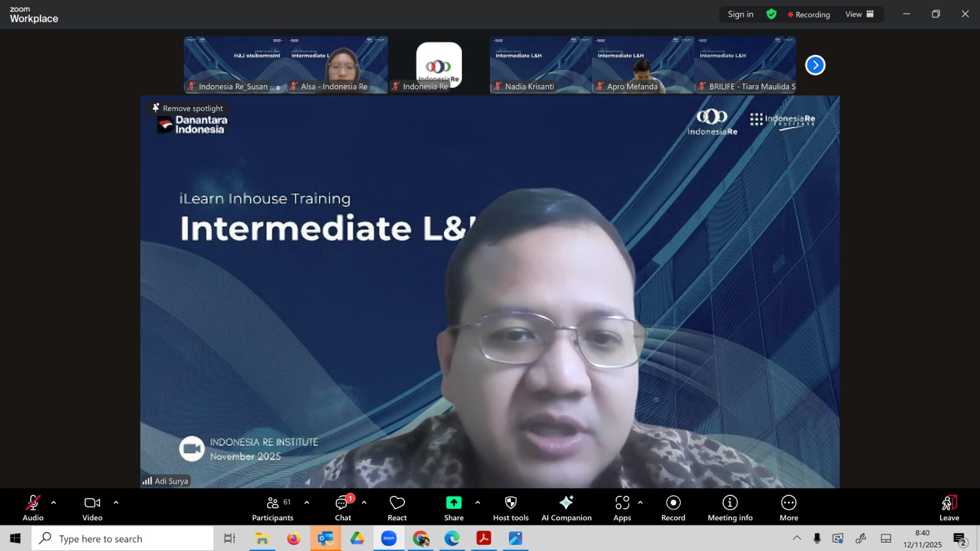Open the Participants panel

click(x=273, y=508)
